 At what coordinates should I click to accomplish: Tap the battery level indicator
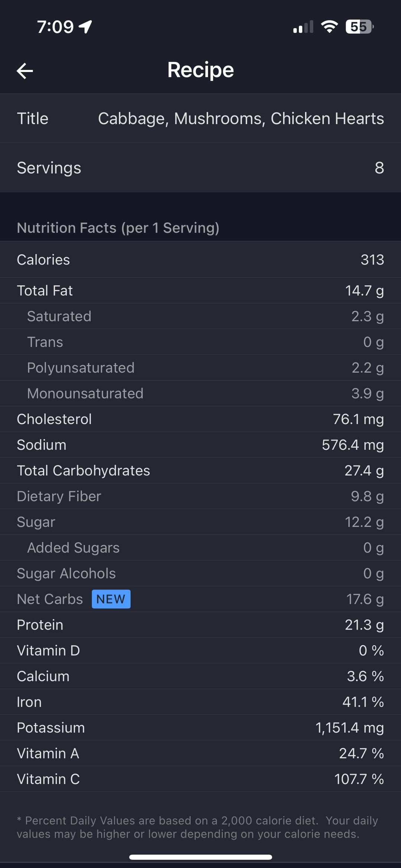[x=359, y=27]
